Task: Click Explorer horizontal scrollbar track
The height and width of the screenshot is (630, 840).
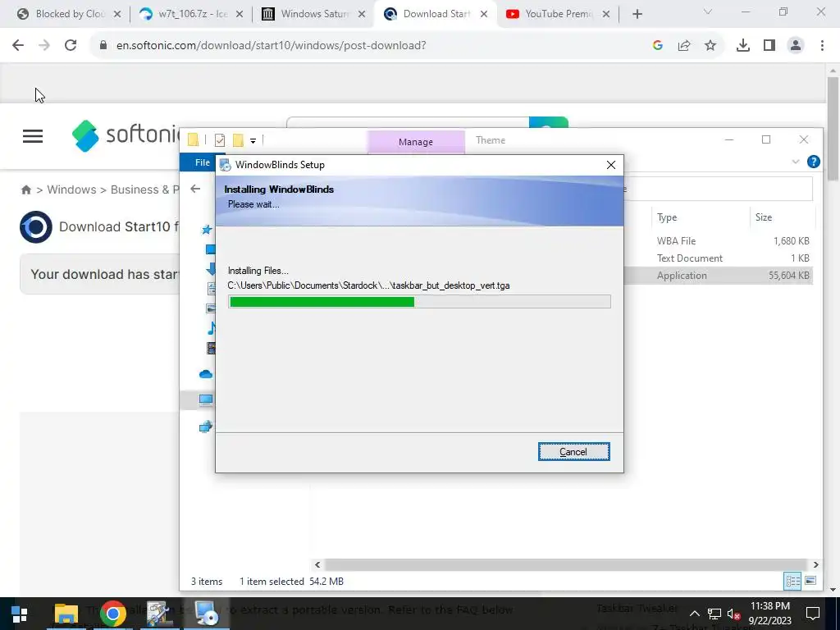Action: [x=566, y=564]
